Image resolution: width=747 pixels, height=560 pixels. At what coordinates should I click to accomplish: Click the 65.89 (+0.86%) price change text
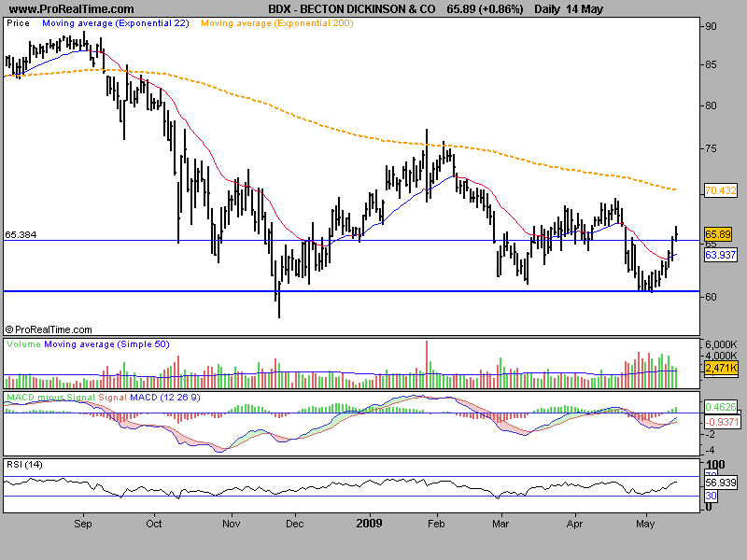click(x=485, y=9)
